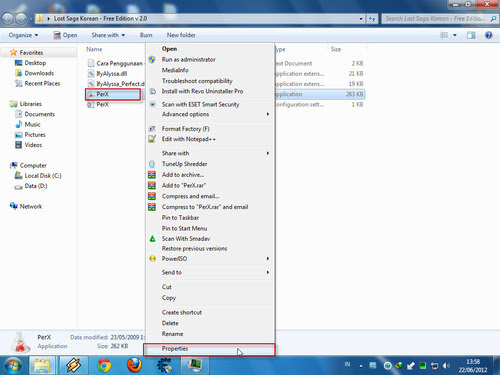Expand the Advanced options submenu arrow

(268, 114)
